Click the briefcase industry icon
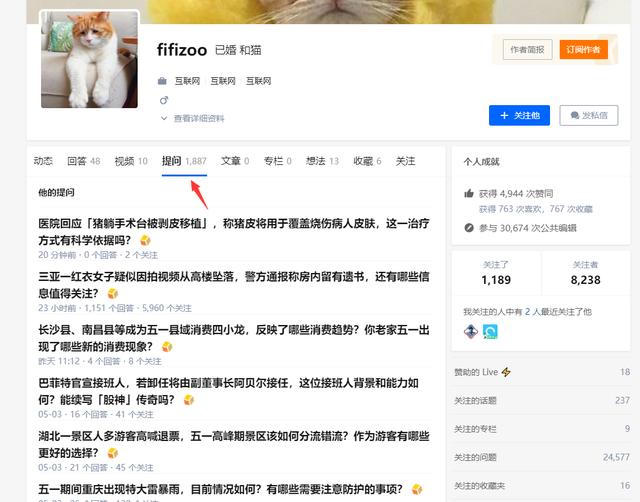Viewport: 640px width, 502px height. click(162, 81)
